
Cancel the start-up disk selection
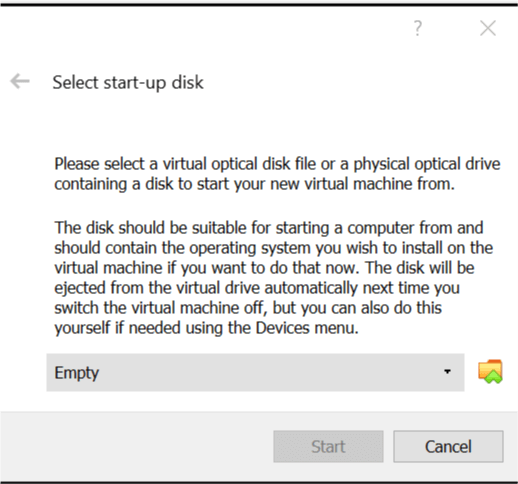pos(448,446)
